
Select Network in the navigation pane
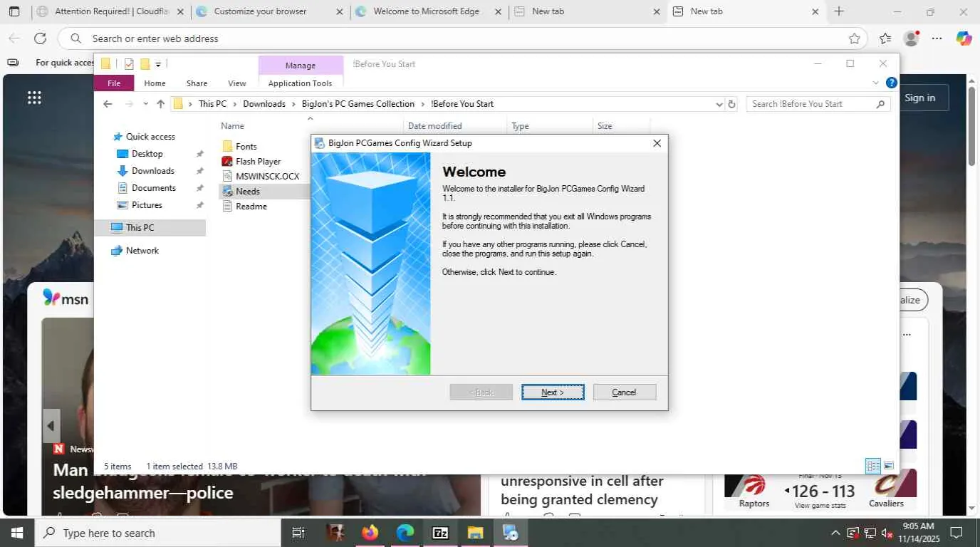[x=142, y=251]
